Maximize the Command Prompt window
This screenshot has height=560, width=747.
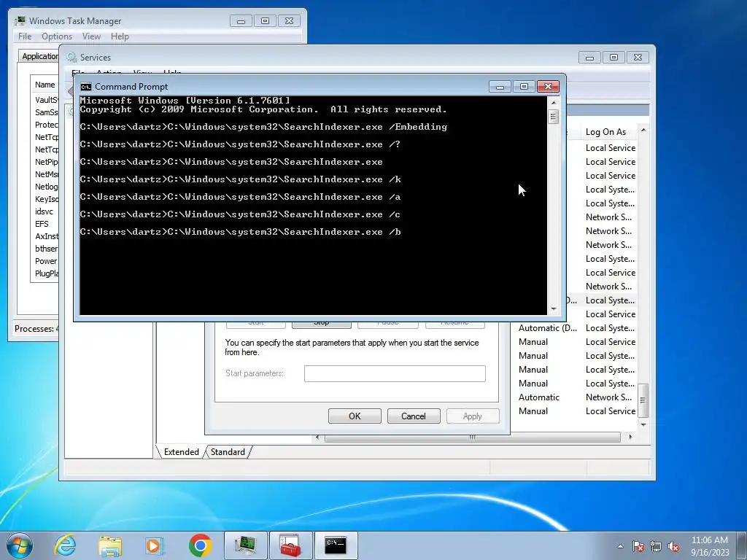click(x=524, y=87)
